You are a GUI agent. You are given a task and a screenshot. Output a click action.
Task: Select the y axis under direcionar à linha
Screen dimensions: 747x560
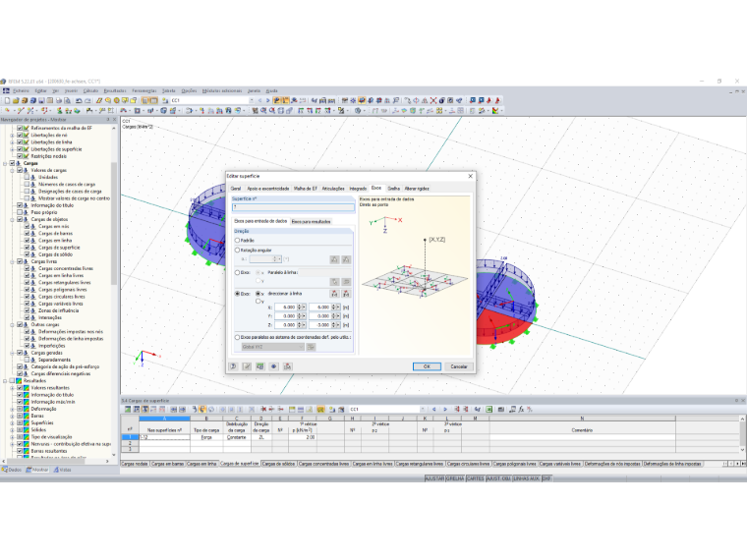click(x=259, y=301)
